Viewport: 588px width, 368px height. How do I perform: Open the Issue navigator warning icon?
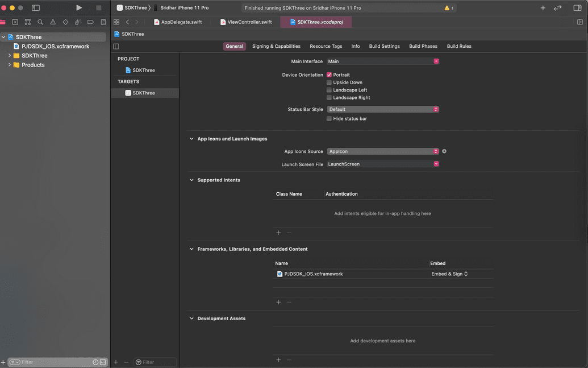click(52, 22)
